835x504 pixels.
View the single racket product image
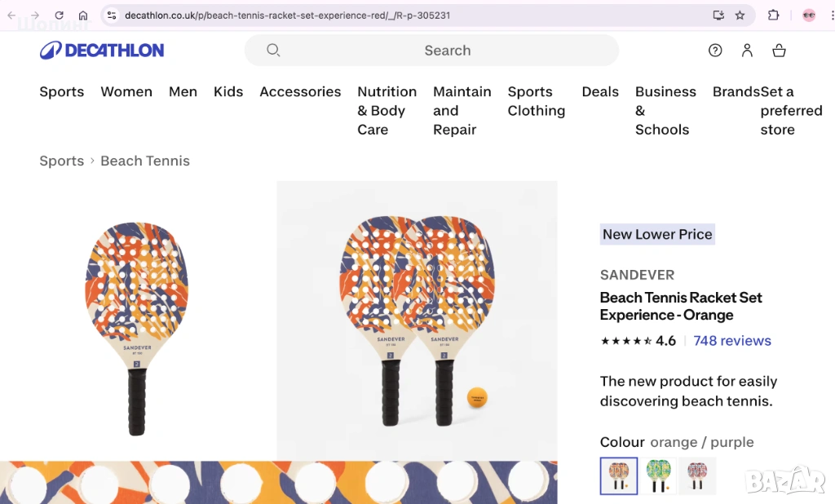coord(137,326)
